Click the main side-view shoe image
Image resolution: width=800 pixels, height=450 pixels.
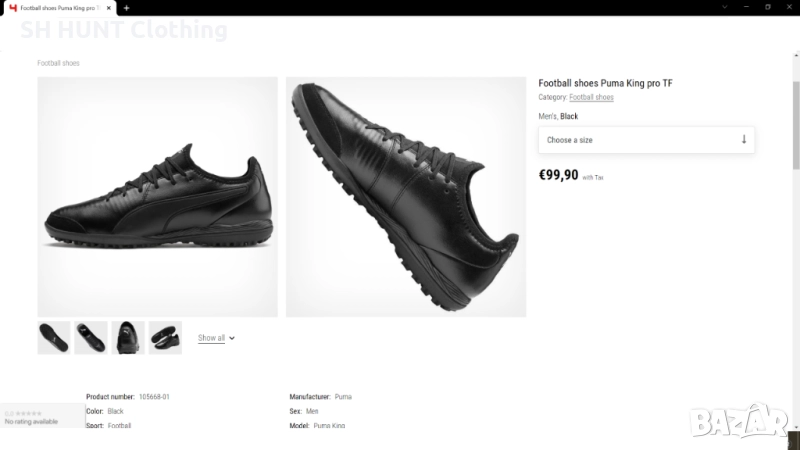tap(157, 197)
